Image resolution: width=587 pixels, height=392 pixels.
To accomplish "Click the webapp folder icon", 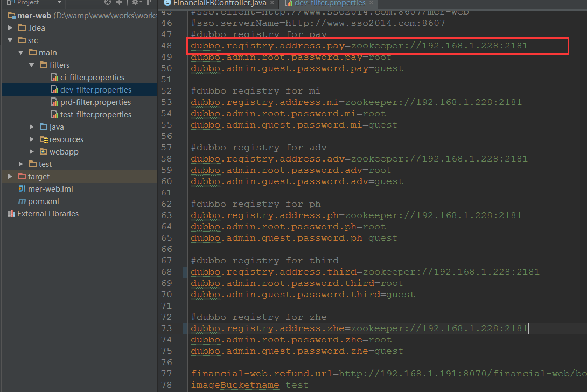I will pos(44,152).
